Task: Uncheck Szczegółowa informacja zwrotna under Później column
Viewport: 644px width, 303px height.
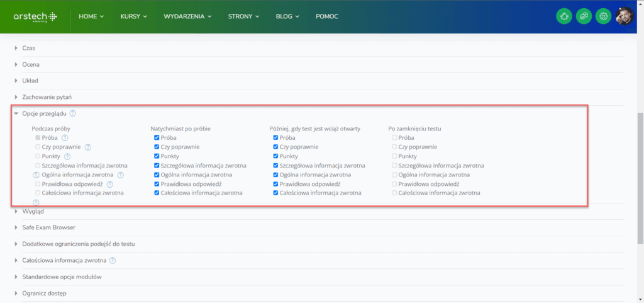Action: [275, 166]
